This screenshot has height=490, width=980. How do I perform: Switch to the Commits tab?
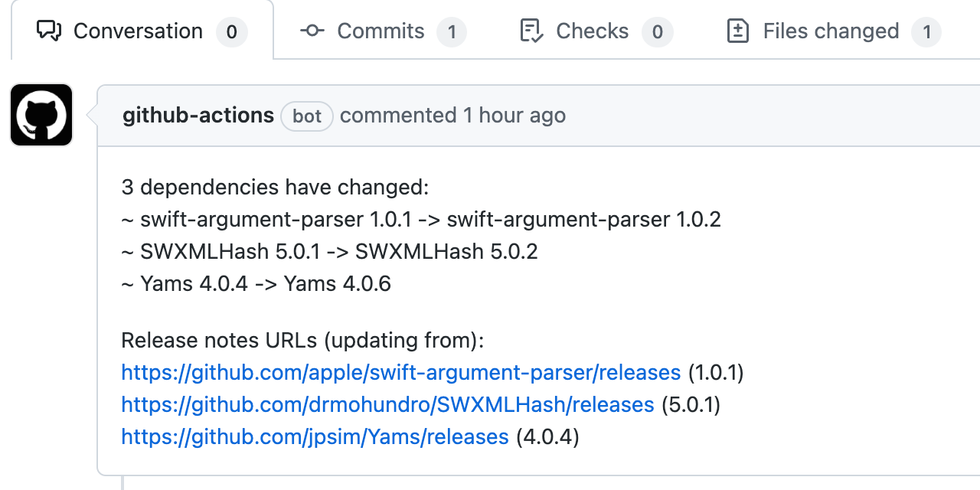(380, 31)
